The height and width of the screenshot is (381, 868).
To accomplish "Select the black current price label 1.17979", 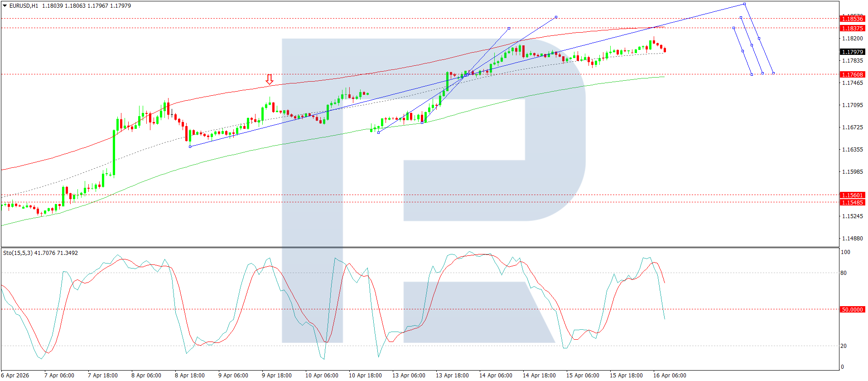I will point(852,52).
